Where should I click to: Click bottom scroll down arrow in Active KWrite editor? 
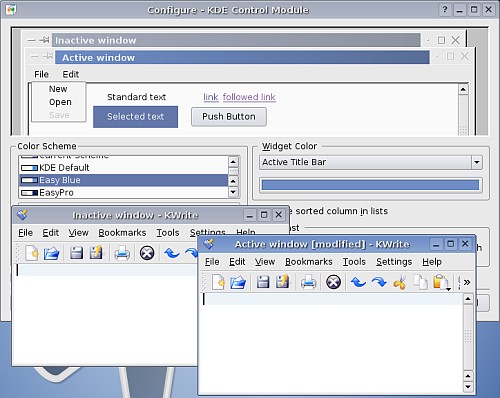(x=468, y=387)
